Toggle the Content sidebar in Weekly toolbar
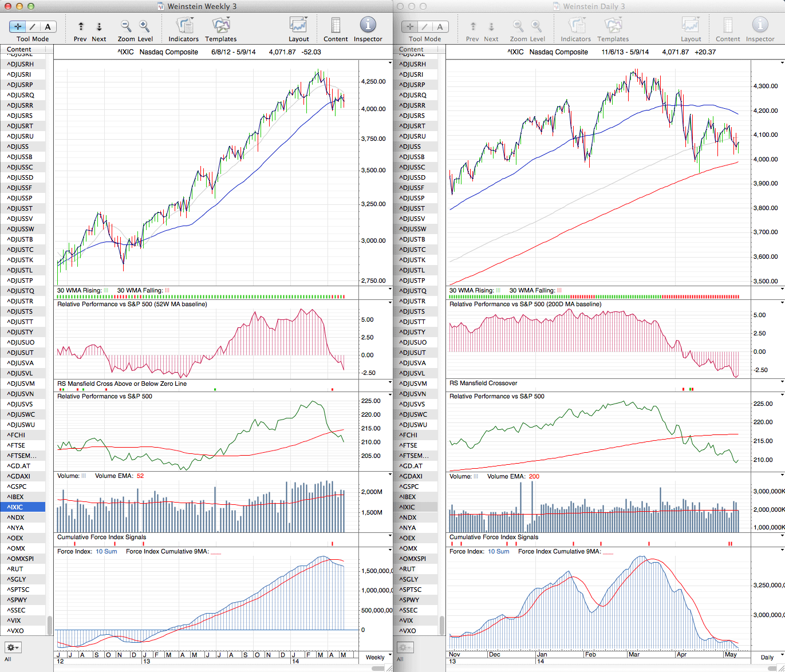Viewport: 785px width, 672px height. tap(336, 26)
